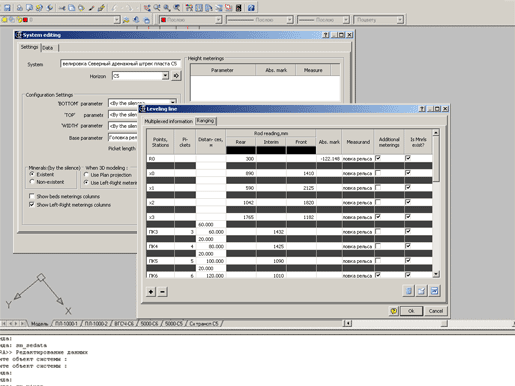Click the Print icon in the top toolbar
This screenshot has height=386, width=515.
pyautogui.click(x=20, y=7)
